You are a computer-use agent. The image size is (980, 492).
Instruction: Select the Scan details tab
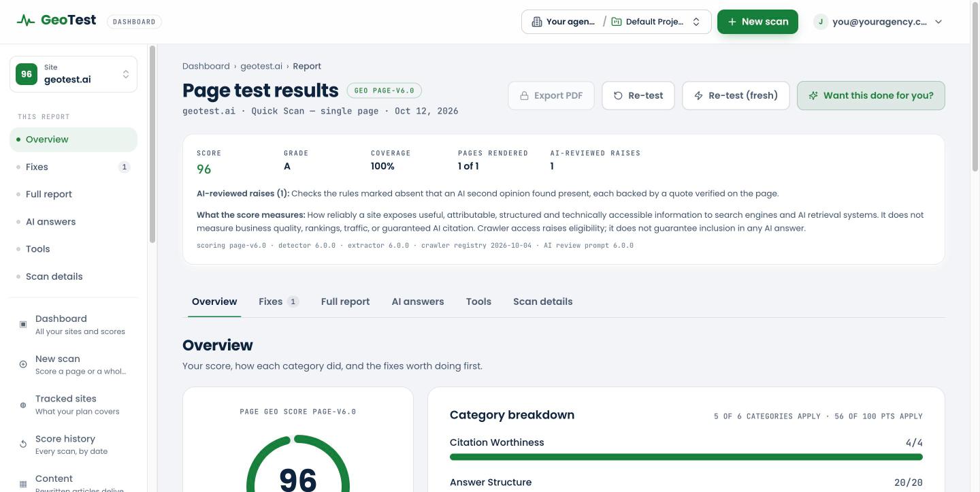click(542, 301)
